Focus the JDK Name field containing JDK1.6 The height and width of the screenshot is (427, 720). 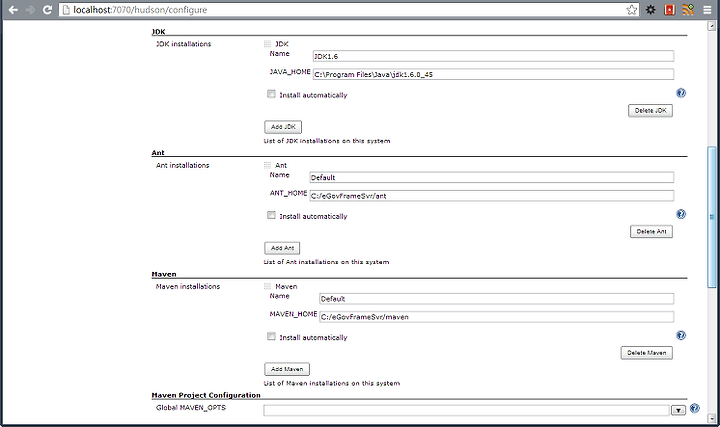pyautogui.click(x=493, y=56)
